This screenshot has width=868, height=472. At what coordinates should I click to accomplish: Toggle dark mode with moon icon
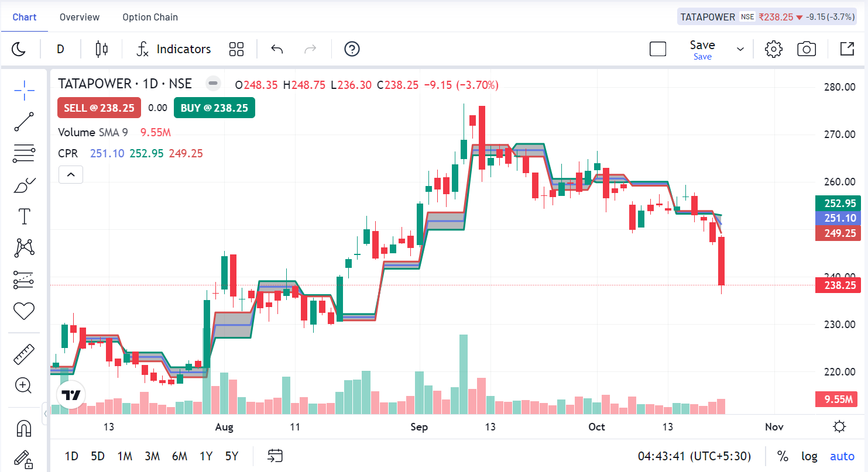pos(19,49)
